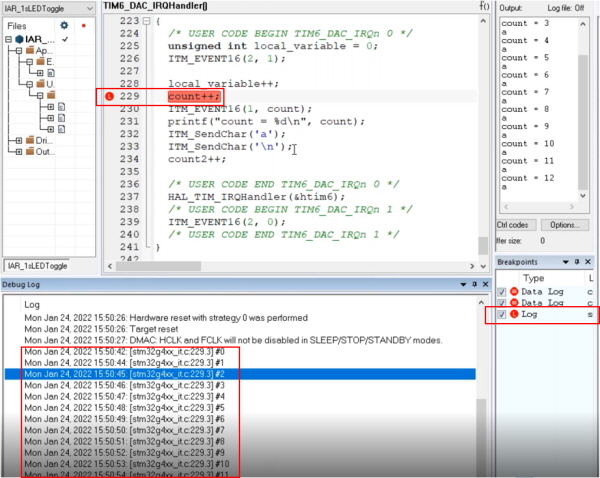Click the count++; statement on line 229
This screenshot has height=478, width=600.
tap(194, 96)
